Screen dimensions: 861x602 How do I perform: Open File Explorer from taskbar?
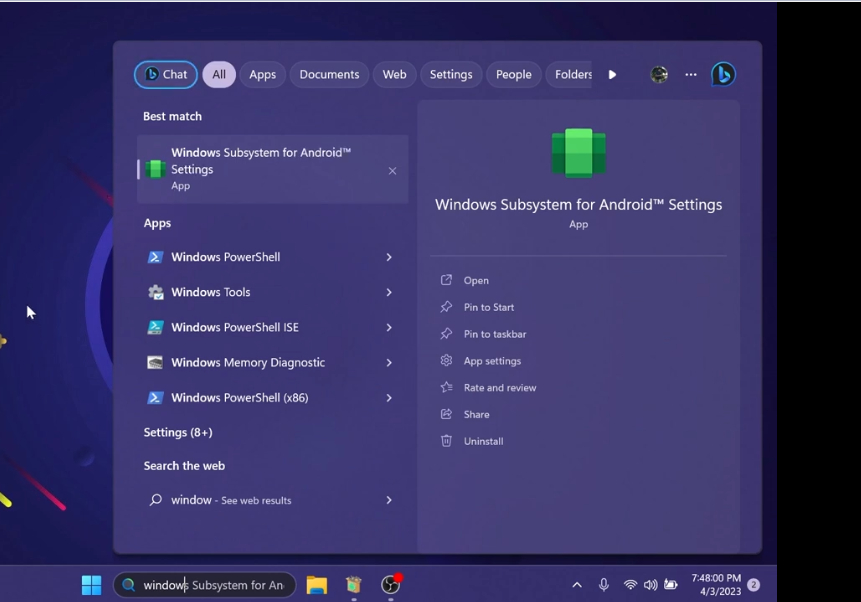(316, 585)
